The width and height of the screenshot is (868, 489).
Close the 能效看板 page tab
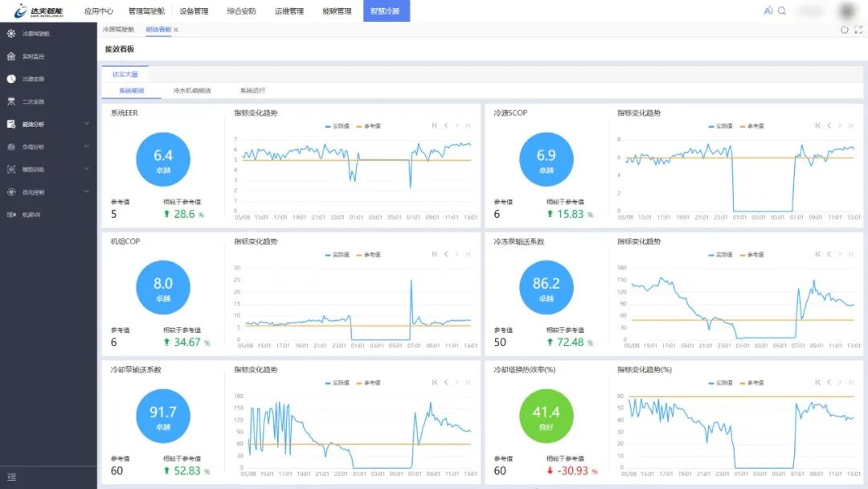[x=176, y=30]
